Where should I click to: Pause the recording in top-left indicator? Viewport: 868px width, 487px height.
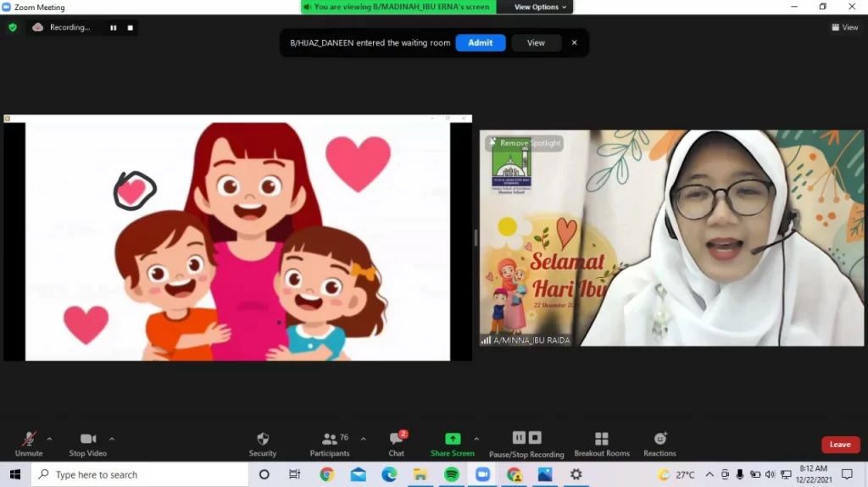click(113, 27)
